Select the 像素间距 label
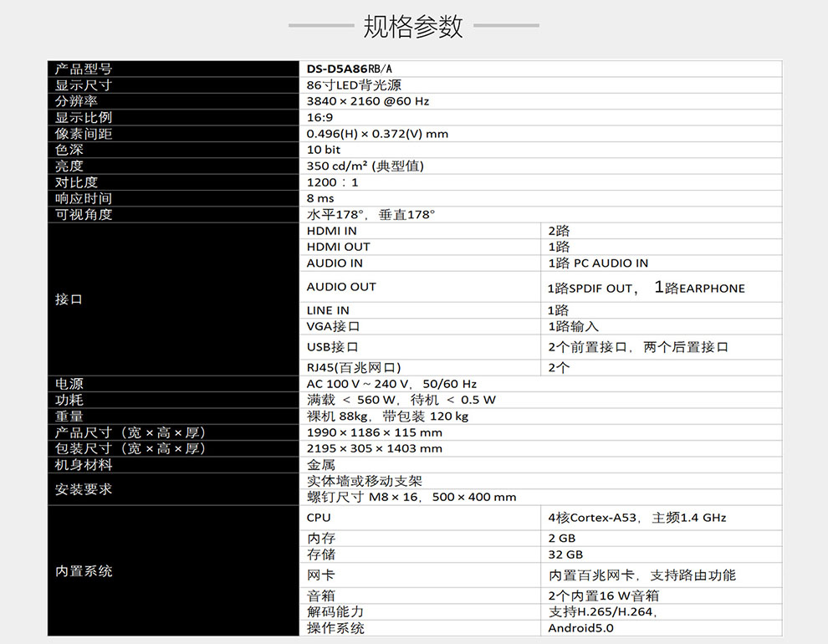Viewport: 828px width, 644px height. pyautogui.click(x=84, y=134)
